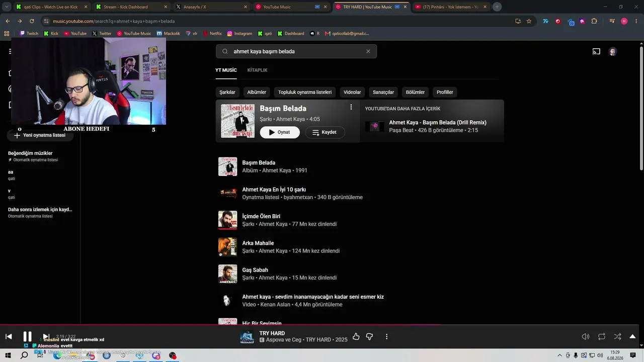Image resolution: width=644 pixels, height=362 pixels.
Task: Open the Netflix bookmark
Action: click(212, 34)
